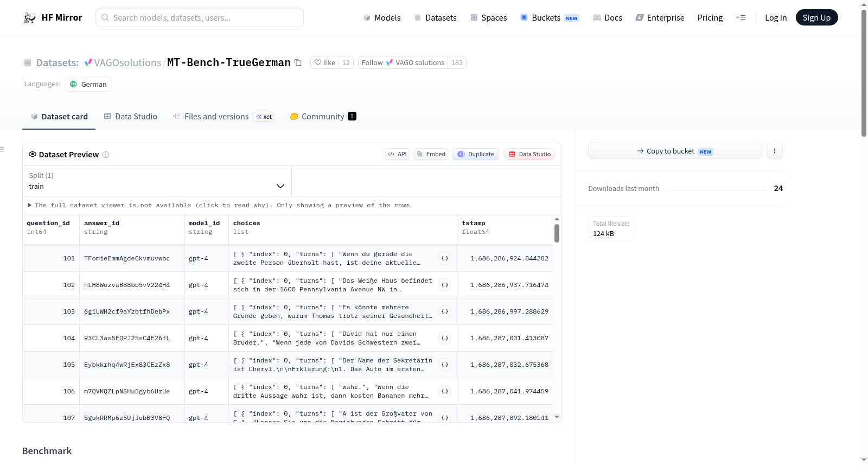
Task: Click the Total file size 124 kB box
Action: [611, 228]
